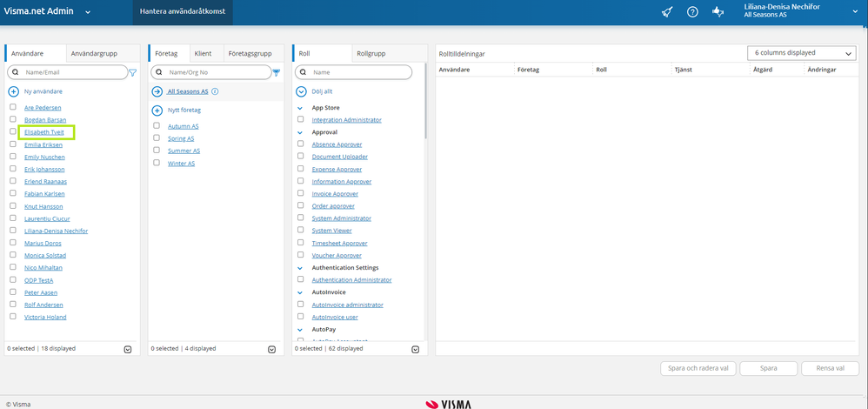Check the box for Are Pedersen

[x=13, y=107]
